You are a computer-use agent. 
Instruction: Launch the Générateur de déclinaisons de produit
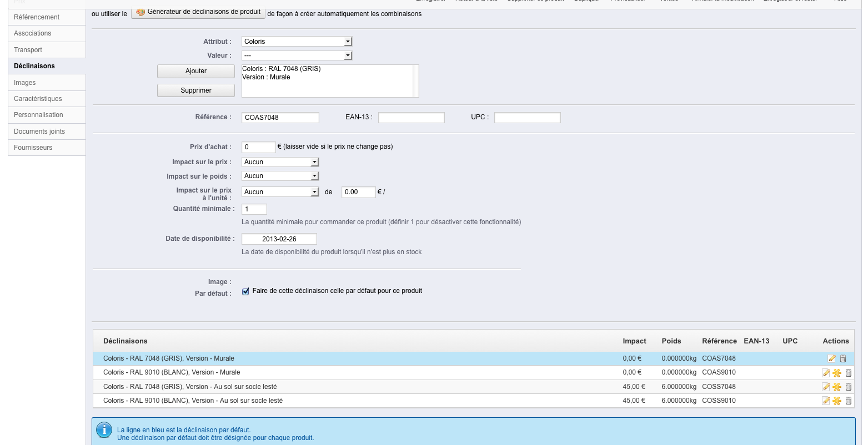[198, 12]
